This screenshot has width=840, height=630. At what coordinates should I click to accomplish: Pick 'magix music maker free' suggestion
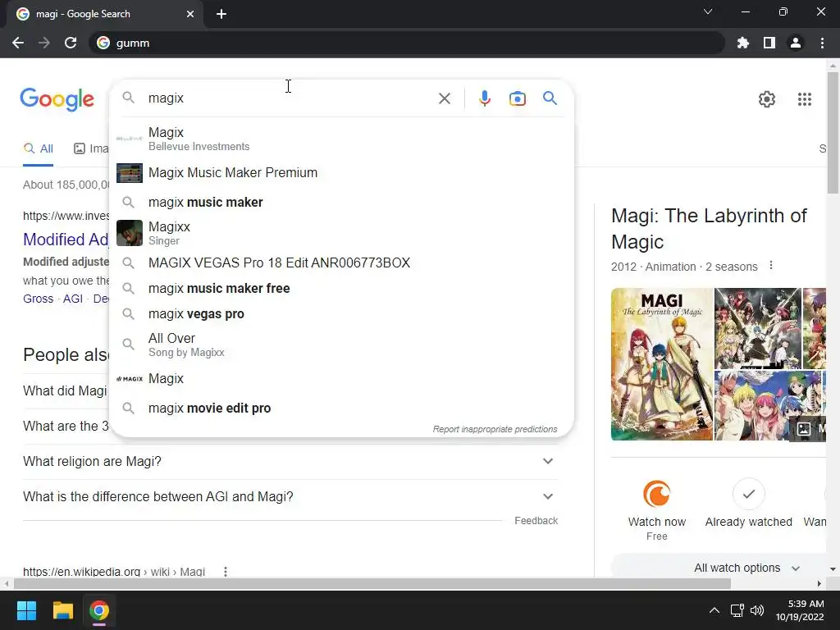tap(341, 288)
